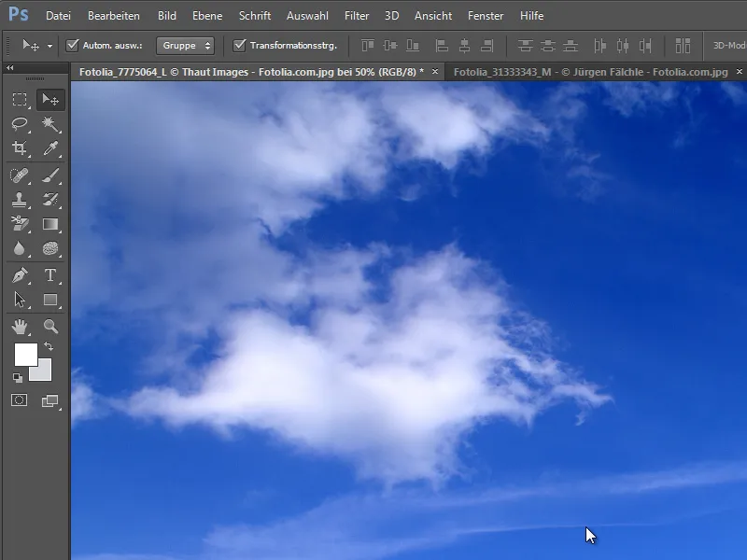
Task: Toggle the Autom. ausw. checkbox
Action: click(72, 46)
